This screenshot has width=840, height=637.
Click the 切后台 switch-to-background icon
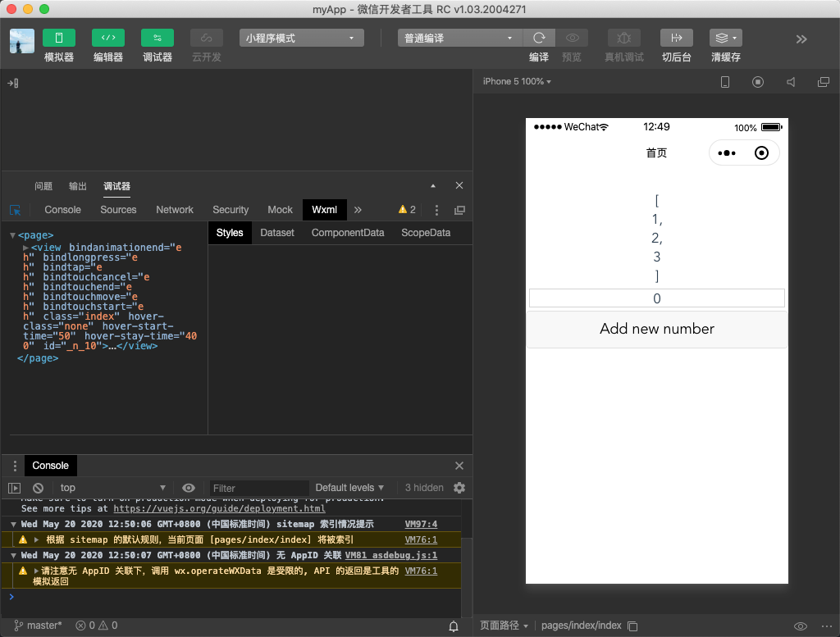coord(676,38)
